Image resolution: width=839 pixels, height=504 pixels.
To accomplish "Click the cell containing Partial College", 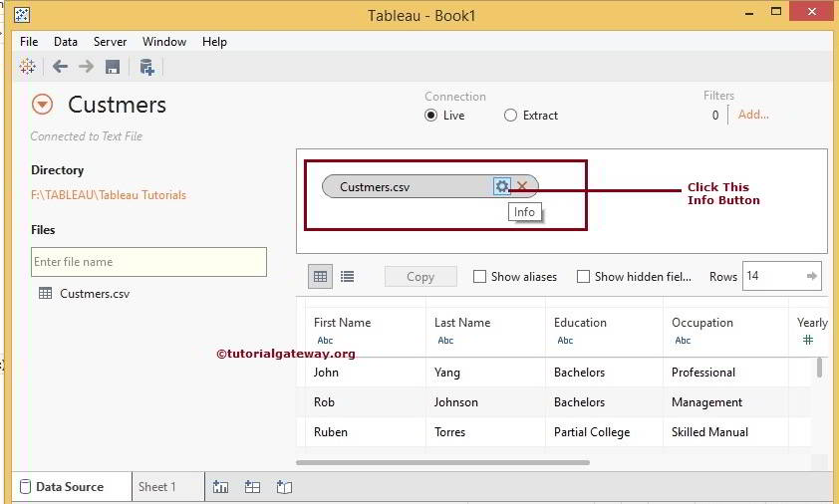I will point(605,432).
